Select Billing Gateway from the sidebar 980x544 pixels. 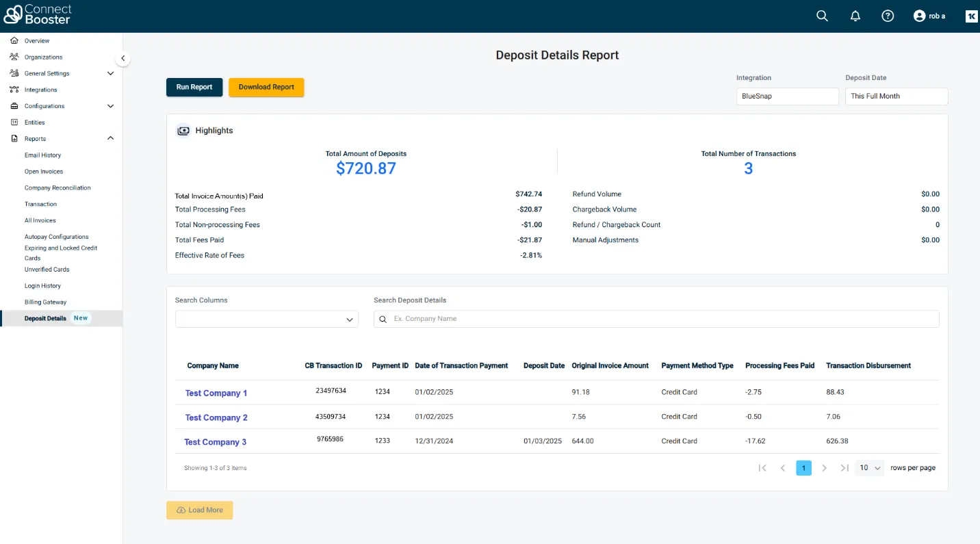[x=45, y=302]
